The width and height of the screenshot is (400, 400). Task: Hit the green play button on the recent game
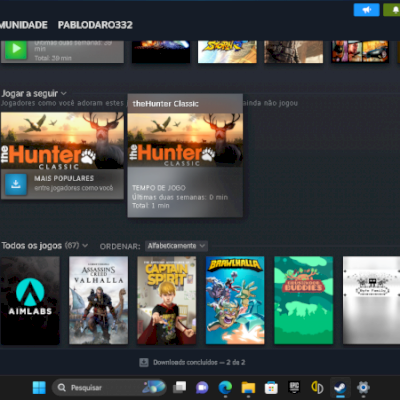16,49
